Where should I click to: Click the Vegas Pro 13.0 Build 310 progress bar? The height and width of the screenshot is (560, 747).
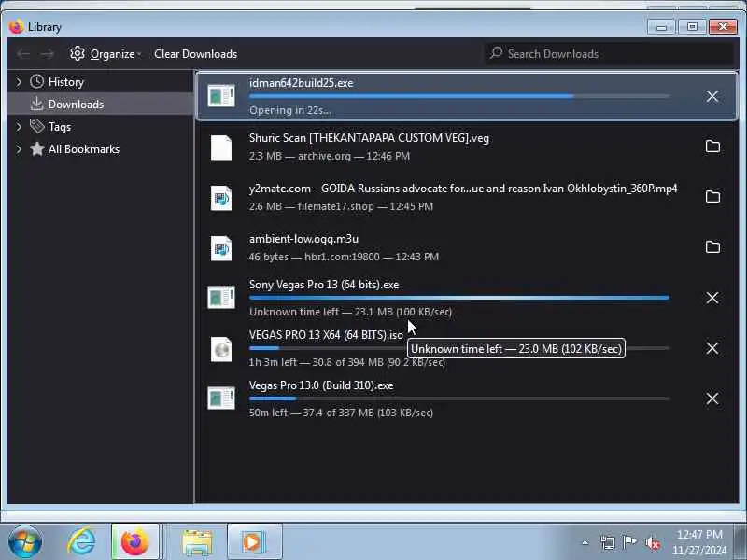tap(459, 399)
